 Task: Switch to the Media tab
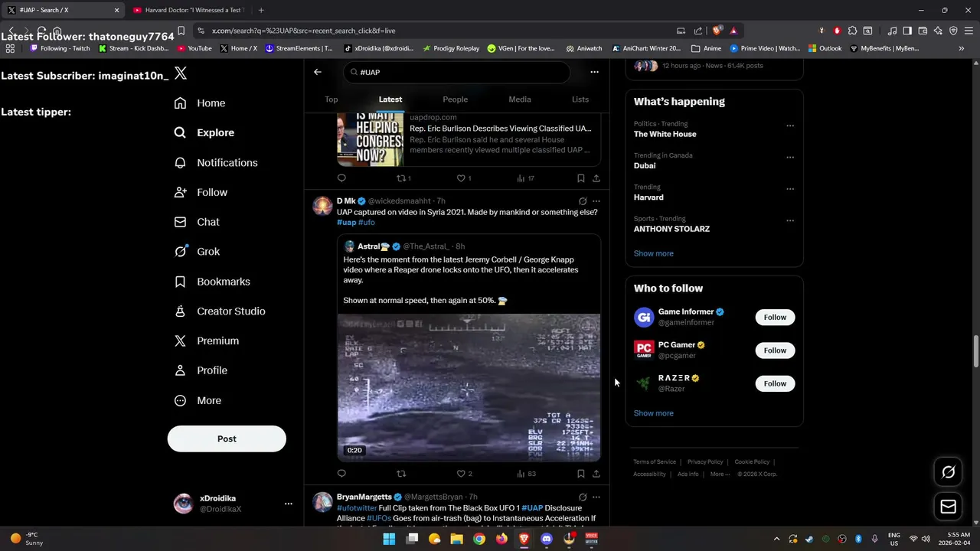pyautogui.click(x=520, y=99)
